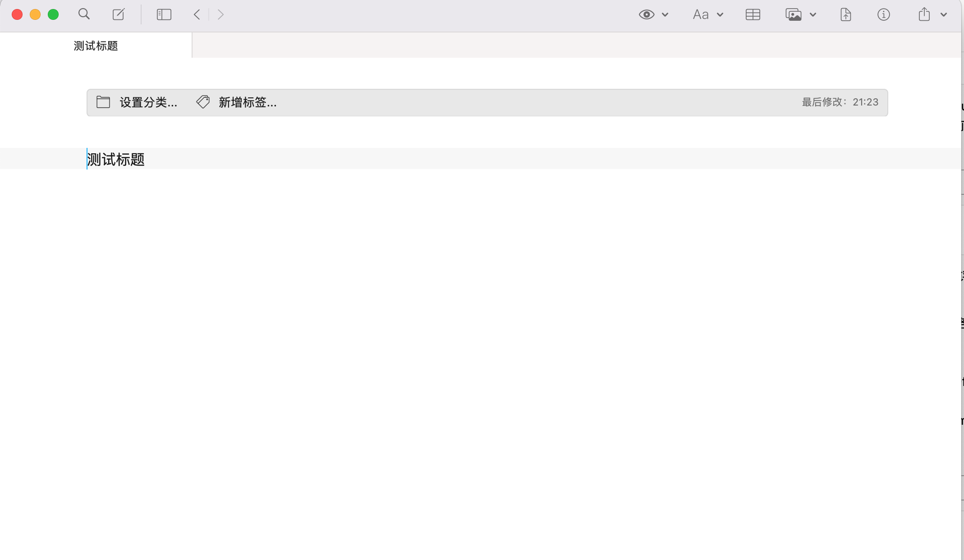964x560 pixels.
Task: Open the share icon in toolbar
Action: (x=924, y=14)
